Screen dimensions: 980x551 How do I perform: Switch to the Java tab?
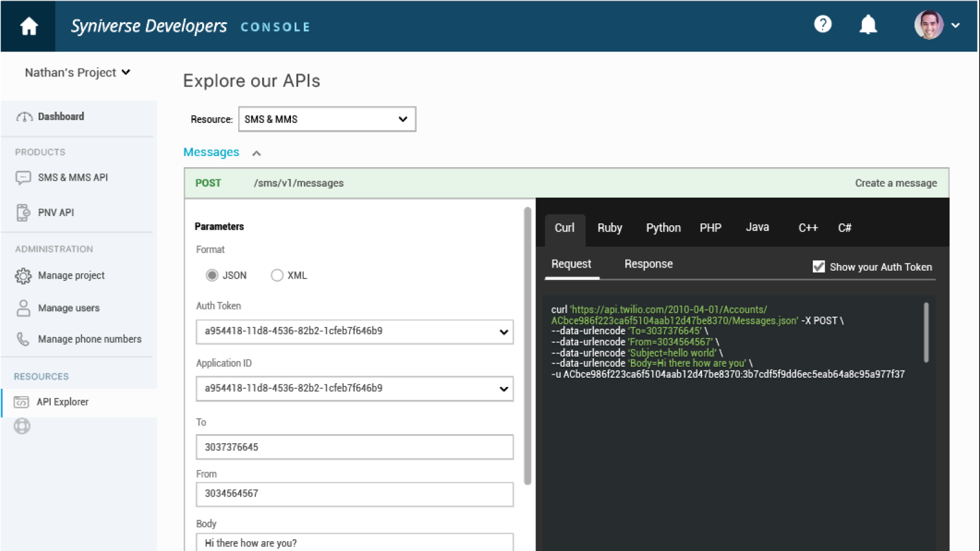coord(758,227)
